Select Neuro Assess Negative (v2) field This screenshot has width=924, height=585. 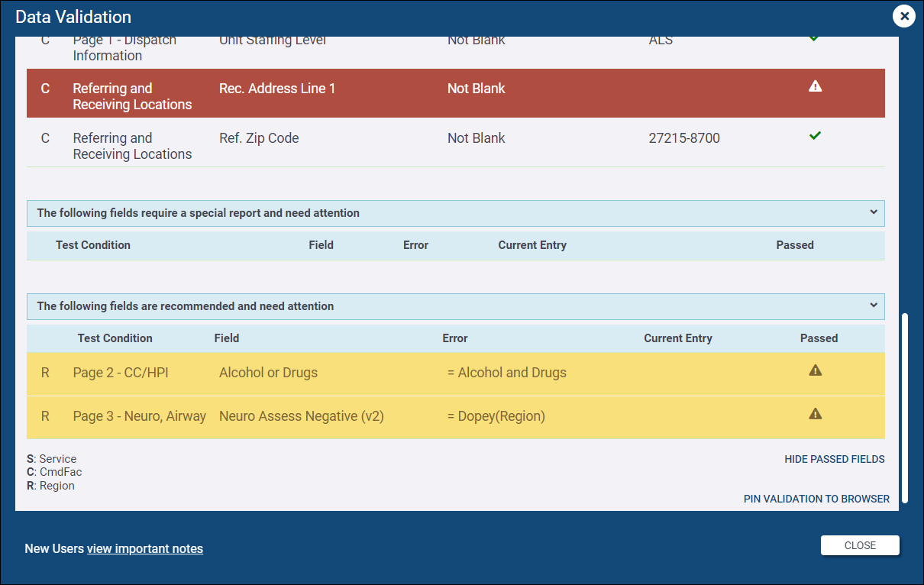[x=301, y=416]
